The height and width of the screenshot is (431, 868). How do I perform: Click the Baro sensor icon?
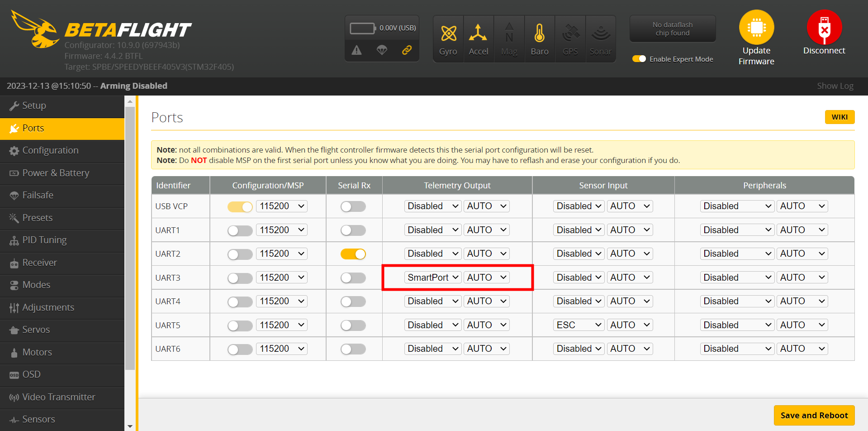click(540, 39)
